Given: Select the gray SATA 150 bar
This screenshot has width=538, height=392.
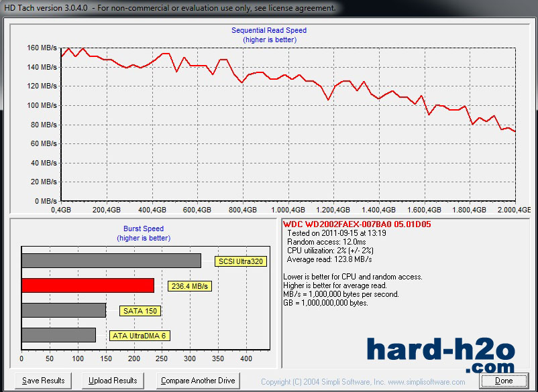Looking at the screenshot, I should pyautogui.click(x=64, y=310).
